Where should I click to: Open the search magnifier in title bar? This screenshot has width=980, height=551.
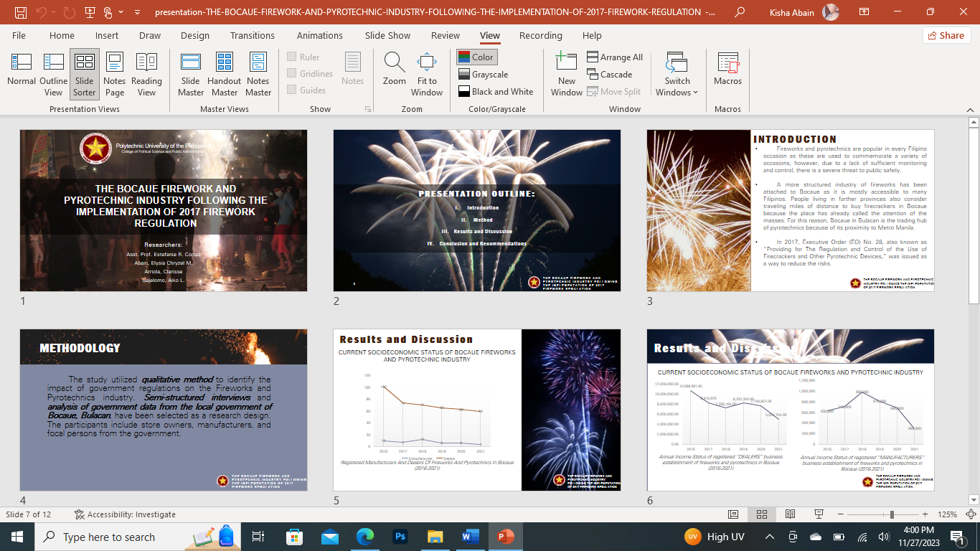point(739,12)
